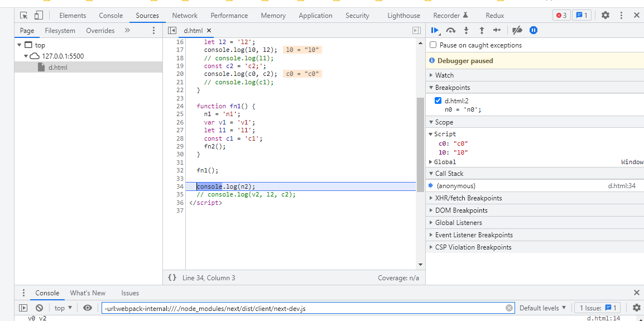Image resolution: width=644 pixels, height=321 pixels.
Task: Step into next function call
Action: point(466,30)
